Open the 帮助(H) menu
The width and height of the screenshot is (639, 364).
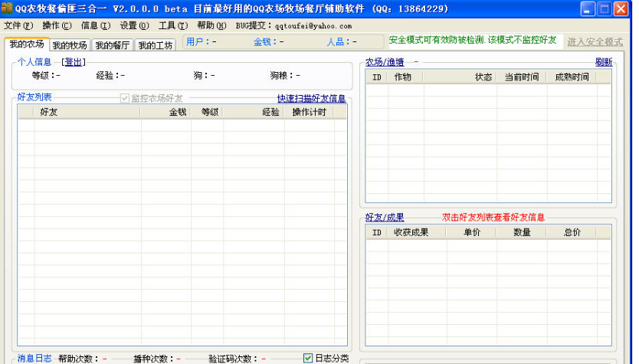coord(212,26)
